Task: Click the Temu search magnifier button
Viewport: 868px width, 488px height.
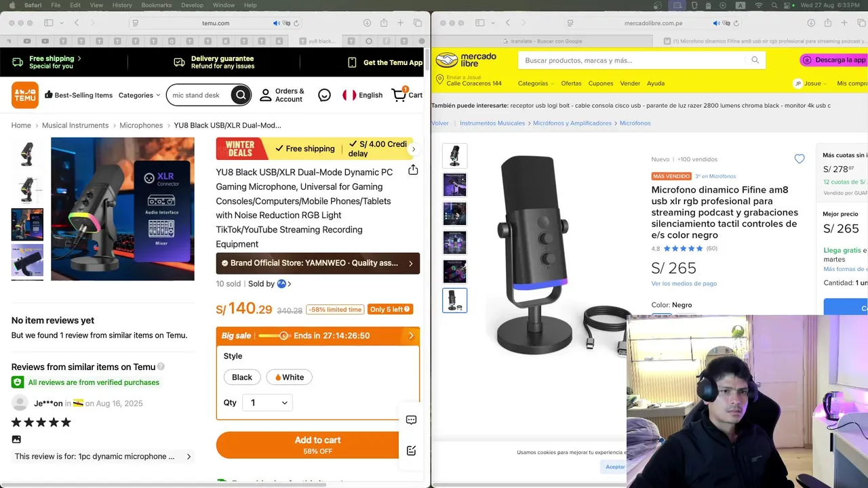Action: (x=241, y=95)
